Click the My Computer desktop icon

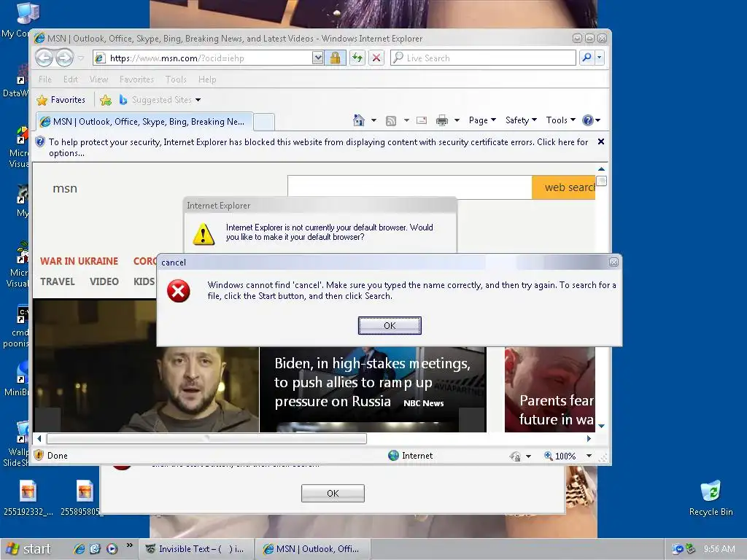coord(28,13)
